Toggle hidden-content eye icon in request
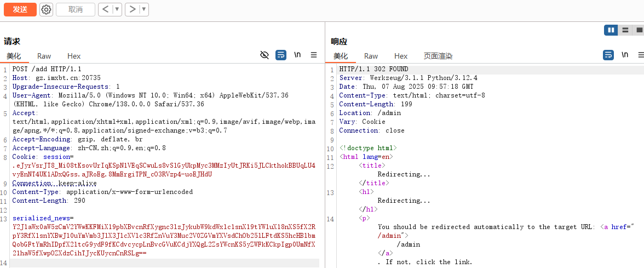The width and height of the screenshot is (644, 268). pyautogui.click(x=264, y=55)
